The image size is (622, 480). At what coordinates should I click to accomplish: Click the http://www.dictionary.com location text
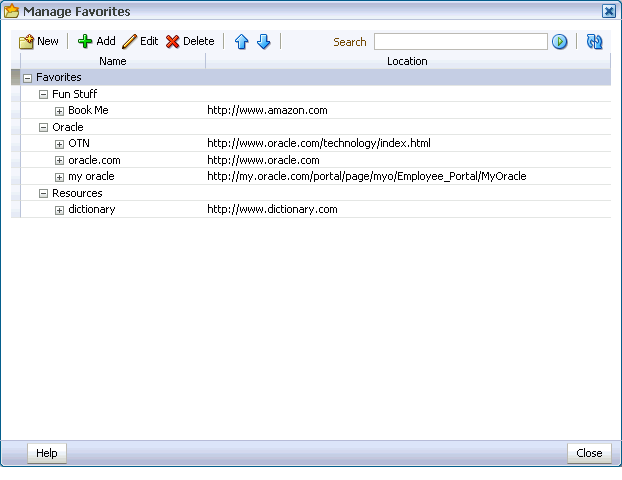[x=273, y=209]
